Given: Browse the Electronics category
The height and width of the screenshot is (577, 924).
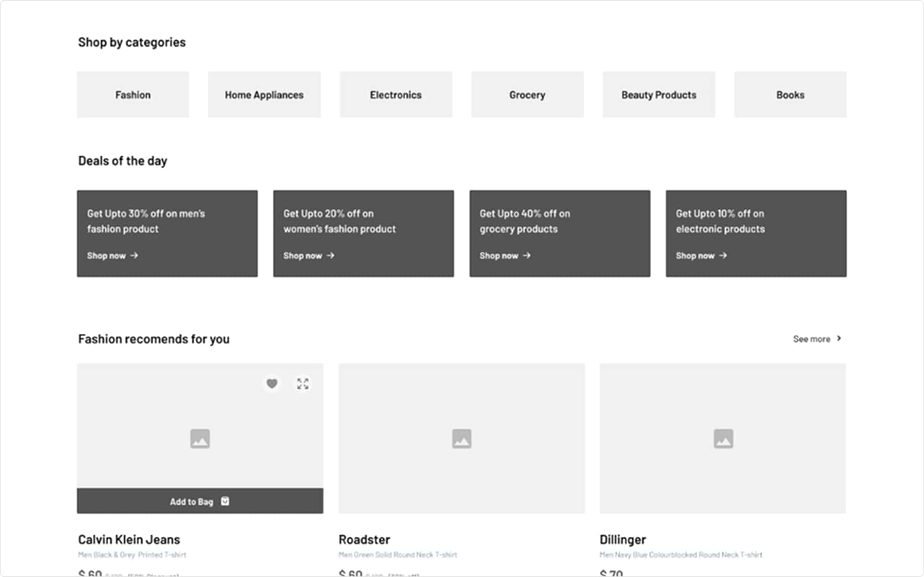Looking at the screenshot, I should [396, 95].
